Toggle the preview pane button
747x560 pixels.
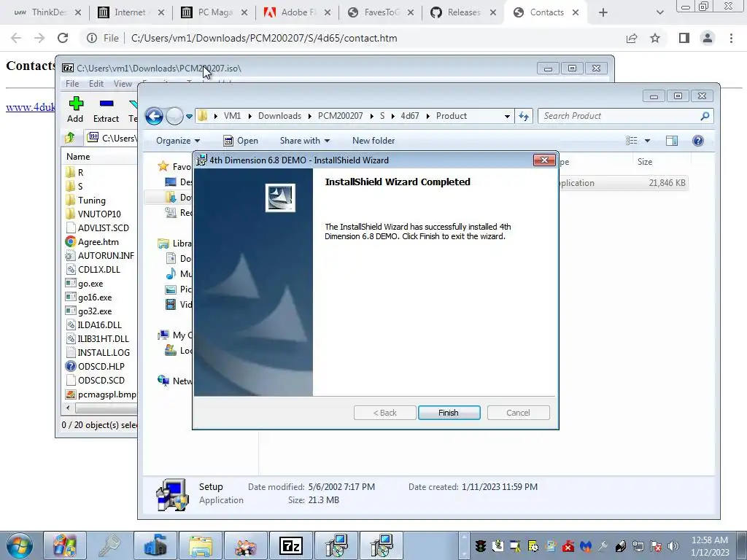[x=672, y=141]
